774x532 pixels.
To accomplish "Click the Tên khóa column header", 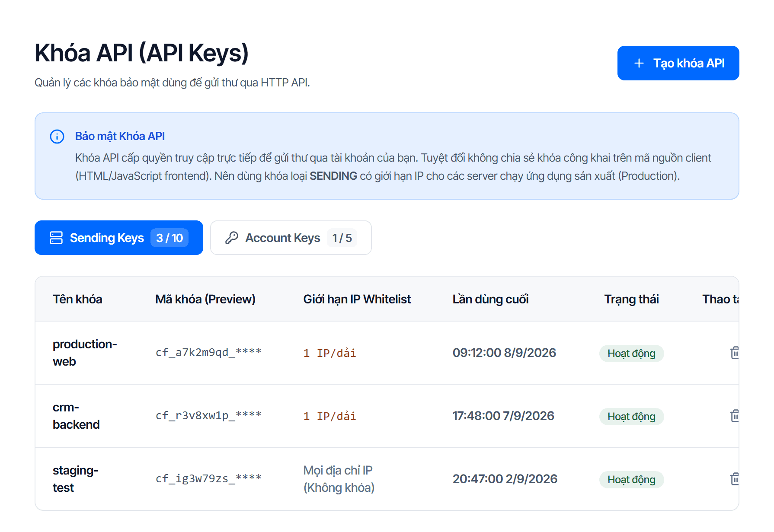I will (x=77, y=299).
